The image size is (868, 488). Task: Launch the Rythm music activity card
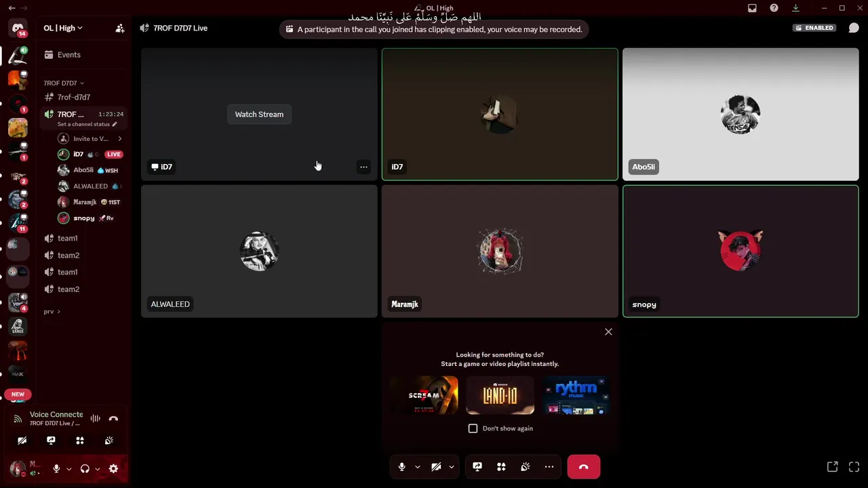pos(576,395)
